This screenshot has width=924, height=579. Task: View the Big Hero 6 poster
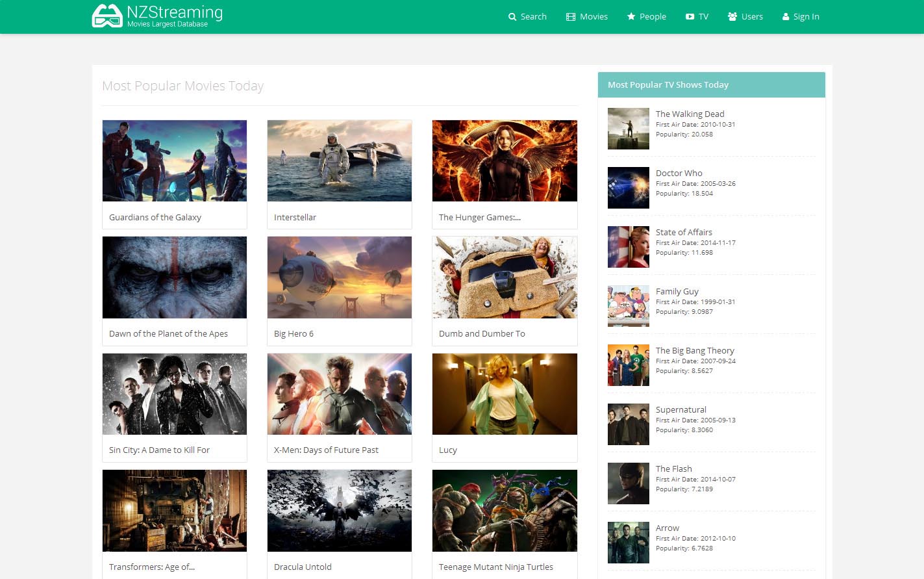coord(340,277)
